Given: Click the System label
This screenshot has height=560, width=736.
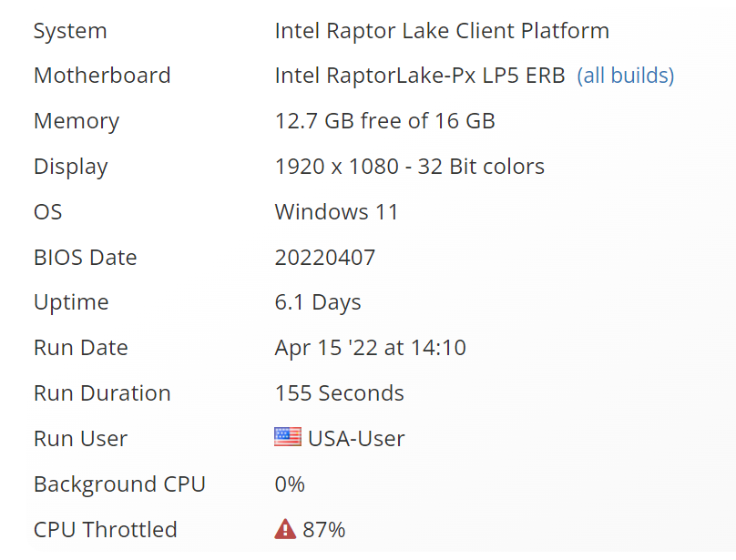Looking at the screenshot, I should pyautogui.click(x=70, y=31).
